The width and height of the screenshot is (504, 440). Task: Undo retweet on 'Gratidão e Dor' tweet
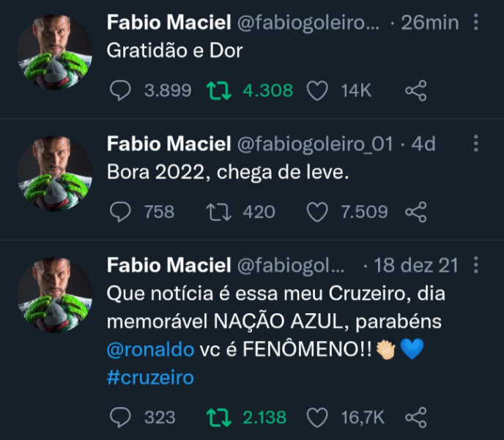(x=218, y=91)
